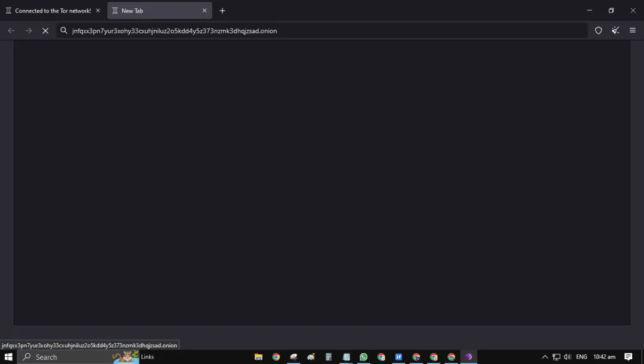This screenshot has height=364, width=644.
Task: Stop loading the page
Action: (45, 31)
